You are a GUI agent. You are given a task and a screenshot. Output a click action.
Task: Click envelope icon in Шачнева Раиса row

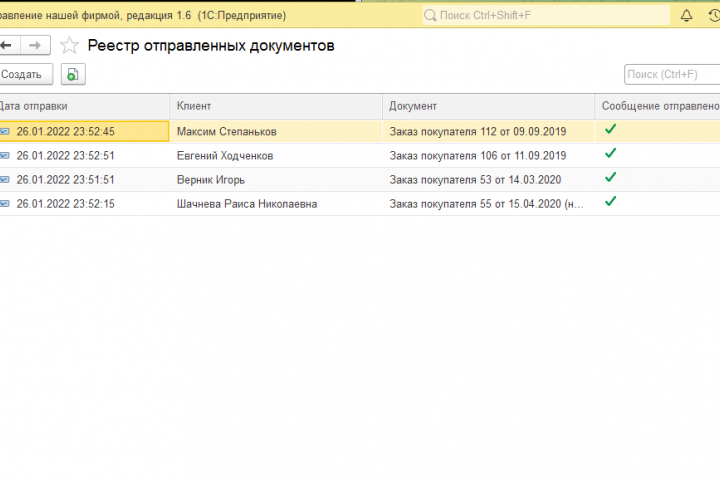5,203
